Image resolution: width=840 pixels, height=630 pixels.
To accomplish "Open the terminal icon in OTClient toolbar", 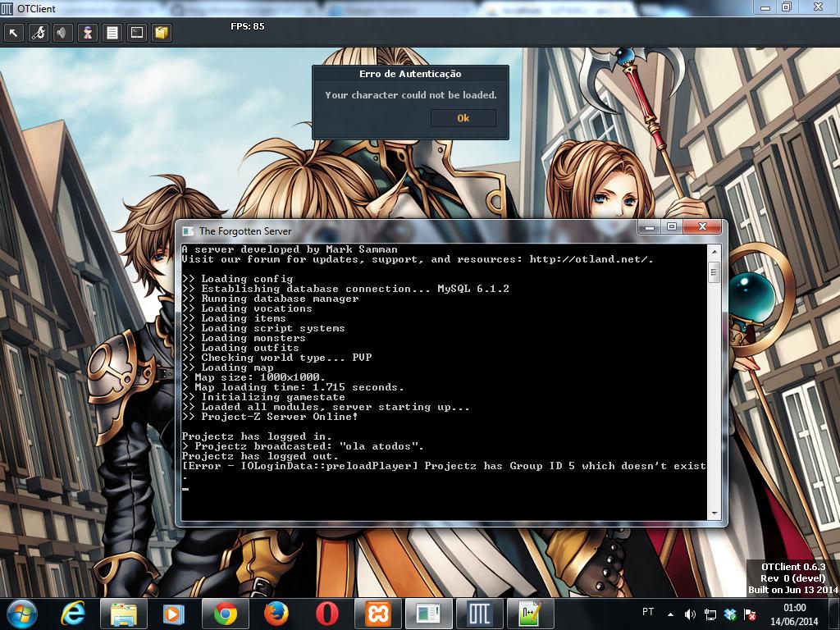I will point(137,33).
